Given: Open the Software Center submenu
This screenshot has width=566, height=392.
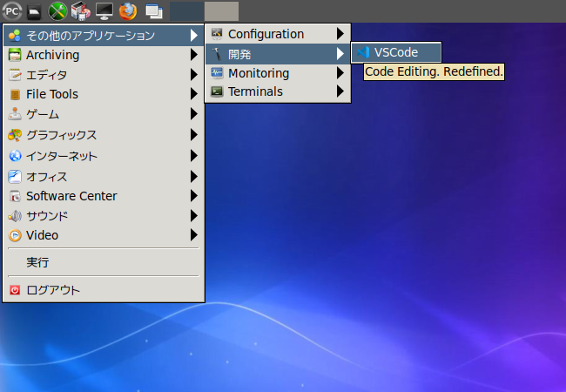Looking at the screenshot, I should coord(104,196).
